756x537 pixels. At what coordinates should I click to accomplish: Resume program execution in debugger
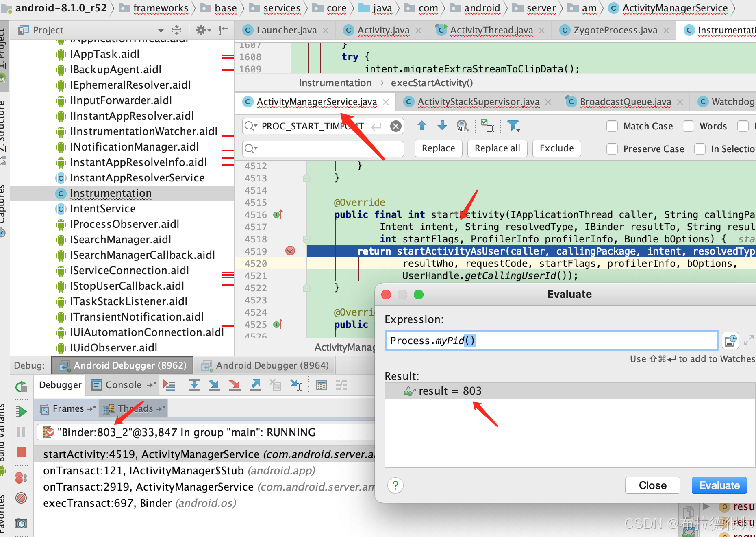[21, 411]
